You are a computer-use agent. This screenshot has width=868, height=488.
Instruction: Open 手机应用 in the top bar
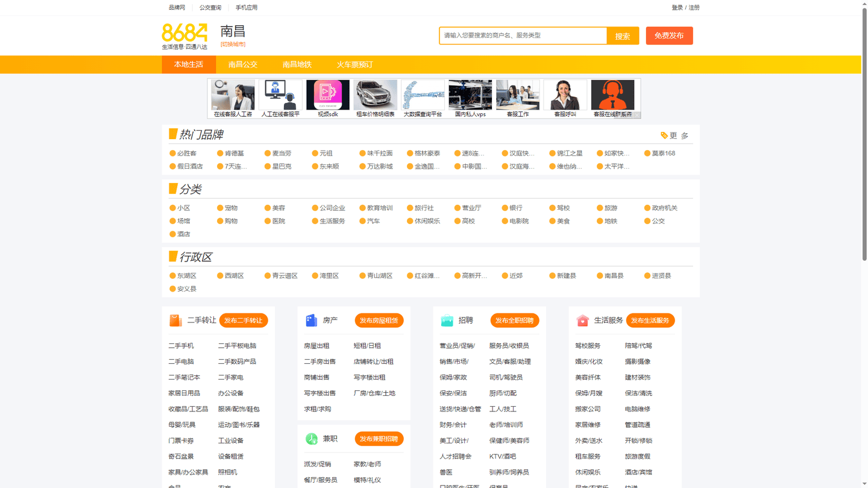click(247, 8)
